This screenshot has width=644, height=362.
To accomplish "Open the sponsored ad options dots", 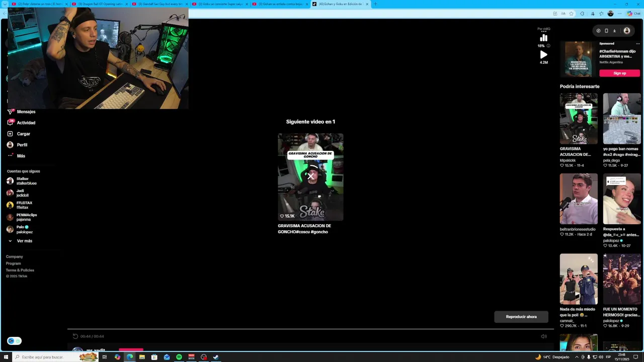I will point(638,44).
